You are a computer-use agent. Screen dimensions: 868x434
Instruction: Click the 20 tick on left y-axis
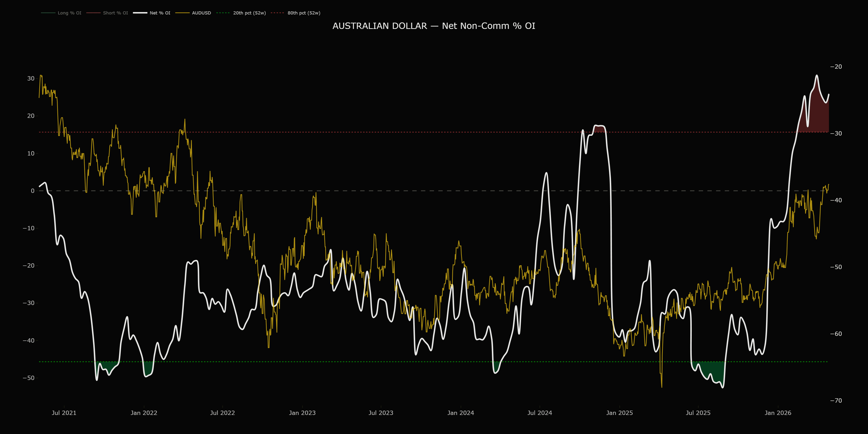click(x=31, y=116)
